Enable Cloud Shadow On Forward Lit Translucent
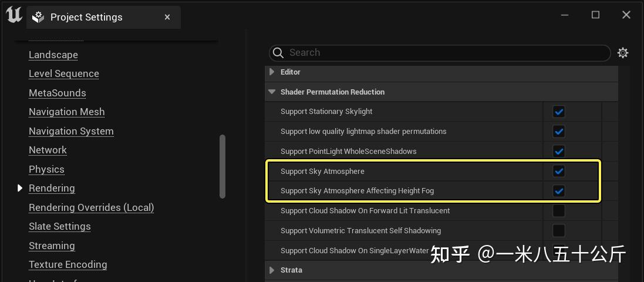Image resolution: width=644 pixels, height=282 pixels. tap(559, 211)
